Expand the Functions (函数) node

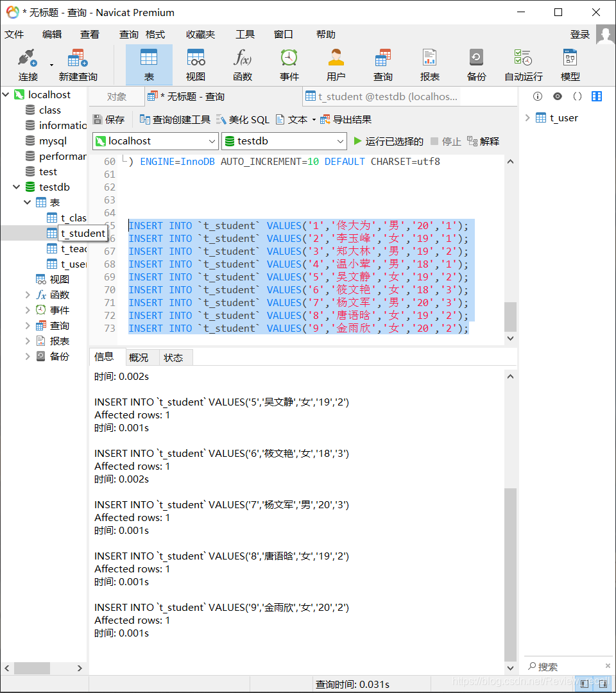click(x=28, y=295)
